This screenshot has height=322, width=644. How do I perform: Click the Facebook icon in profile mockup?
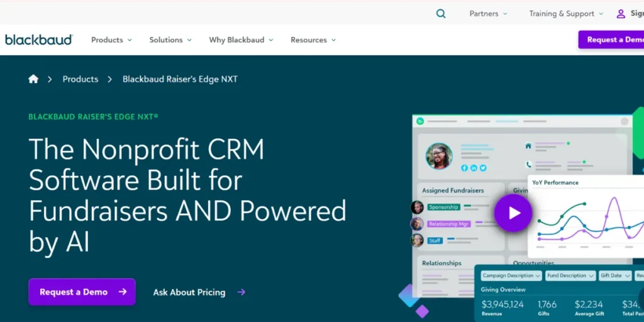[464, 168]
